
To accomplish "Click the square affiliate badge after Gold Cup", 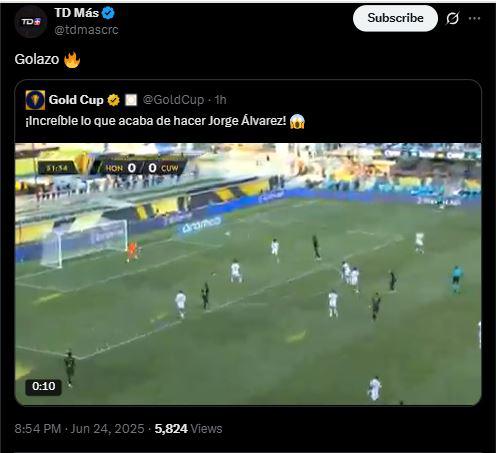I will pyautogui.click(x=131, y=100).
